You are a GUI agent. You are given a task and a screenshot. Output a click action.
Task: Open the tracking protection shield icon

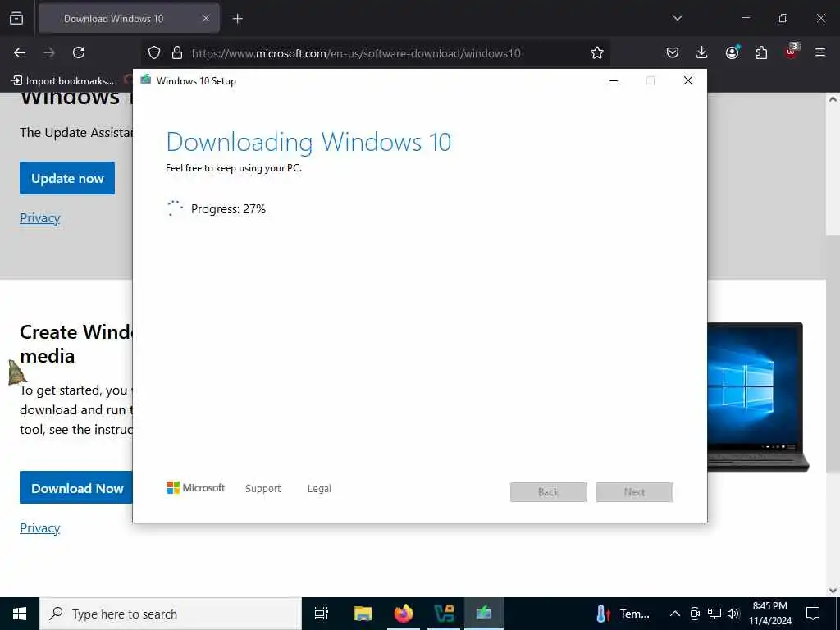[154, 52]
